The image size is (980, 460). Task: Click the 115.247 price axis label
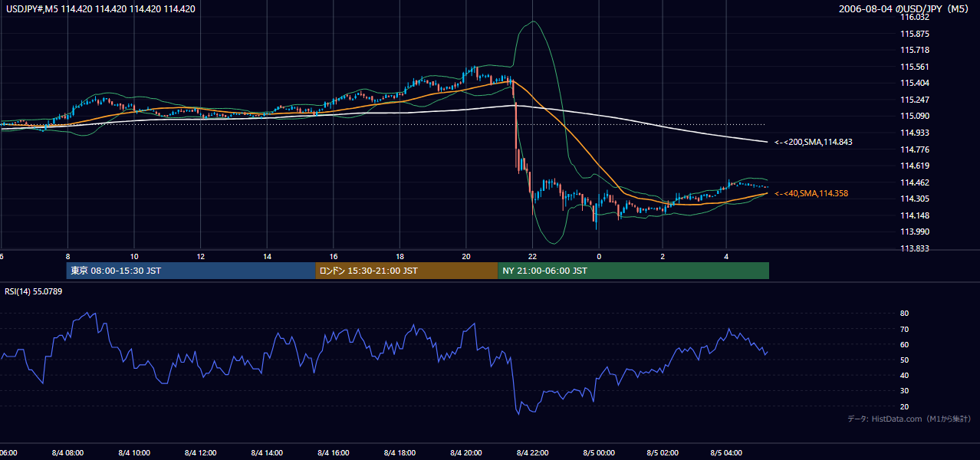pos(916,100)
